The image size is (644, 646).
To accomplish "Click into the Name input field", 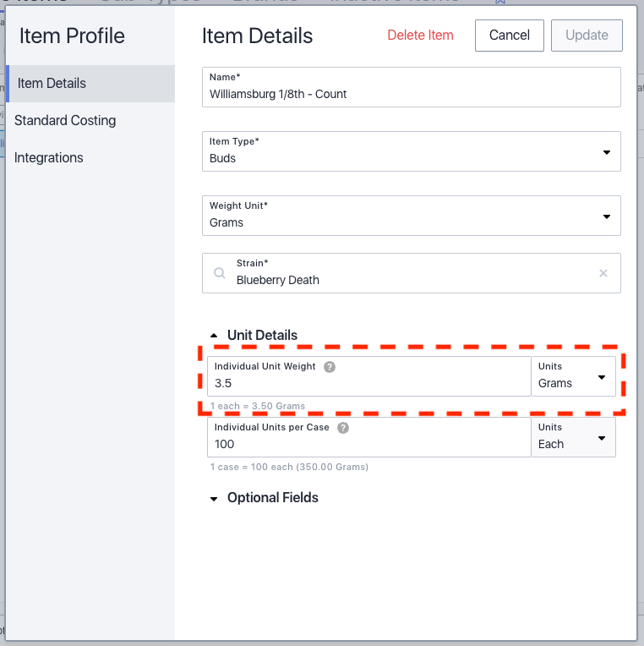I will pos(412,87).
